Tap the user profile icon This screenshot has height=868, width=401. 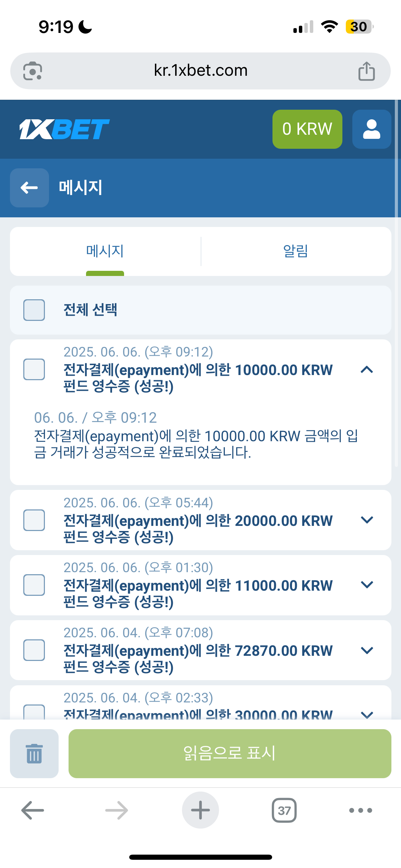click(x=372, y=129)
